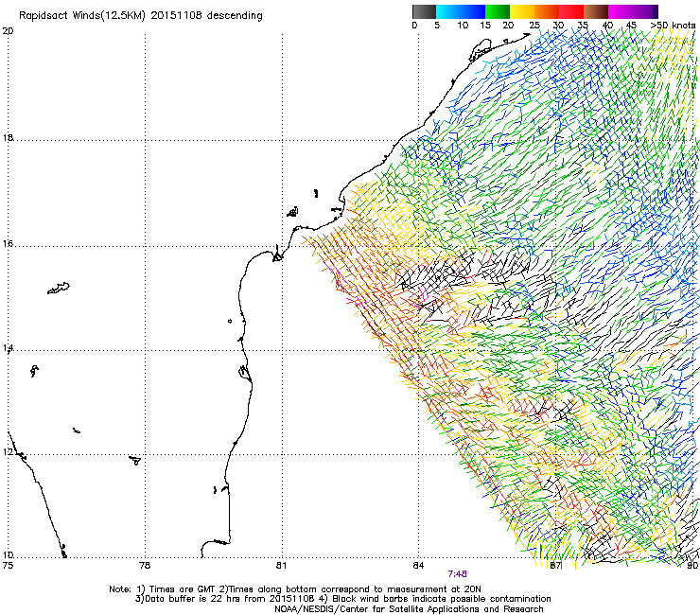Click the longitude axis label '81'
The image size is (700, 615).
[281, 566]
